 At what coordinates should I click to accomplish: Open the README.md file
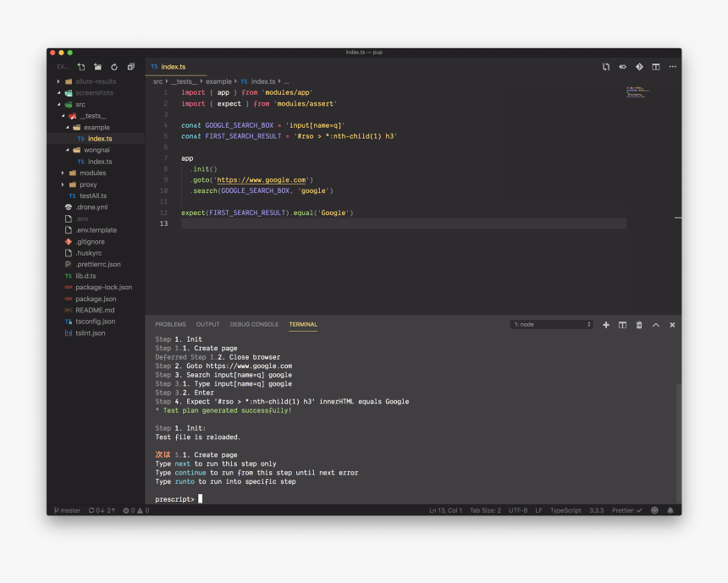95,310
